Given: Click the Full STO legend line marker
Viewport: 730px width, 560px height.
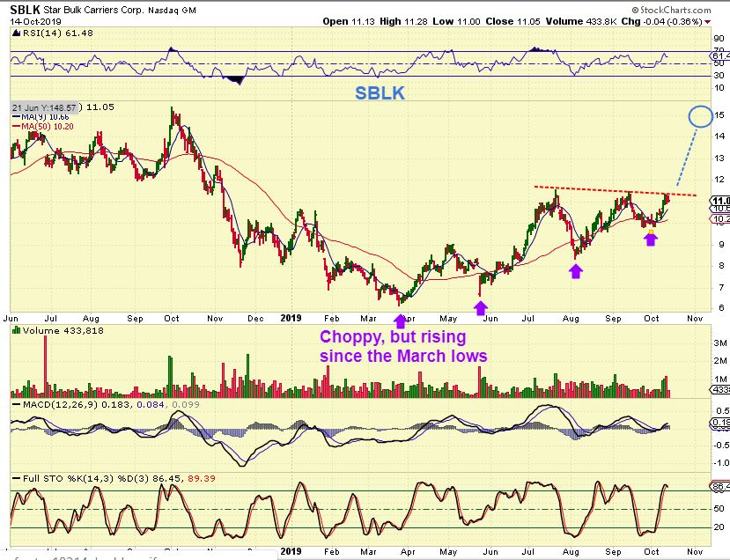Looking at the screenshot, I should 17,479.
